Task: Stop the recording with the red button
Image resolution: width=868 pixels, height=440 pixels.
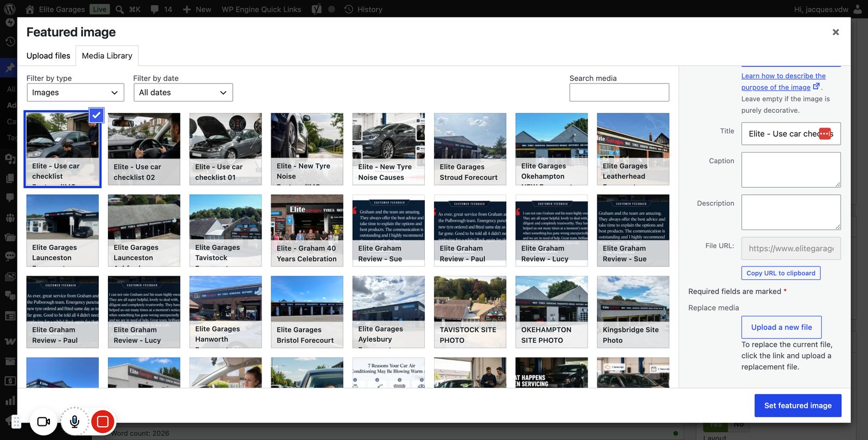Action: pyautogui.click(x=103, y=421)
